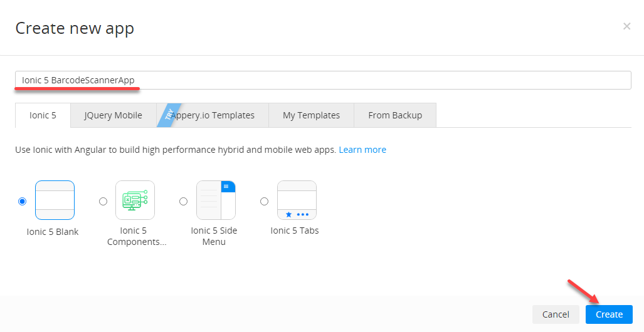Image resolution: width=644 pixels, height=332 pixels.
Task: Click the 'Ionic 5 Components...' label text
Action: 136,236
